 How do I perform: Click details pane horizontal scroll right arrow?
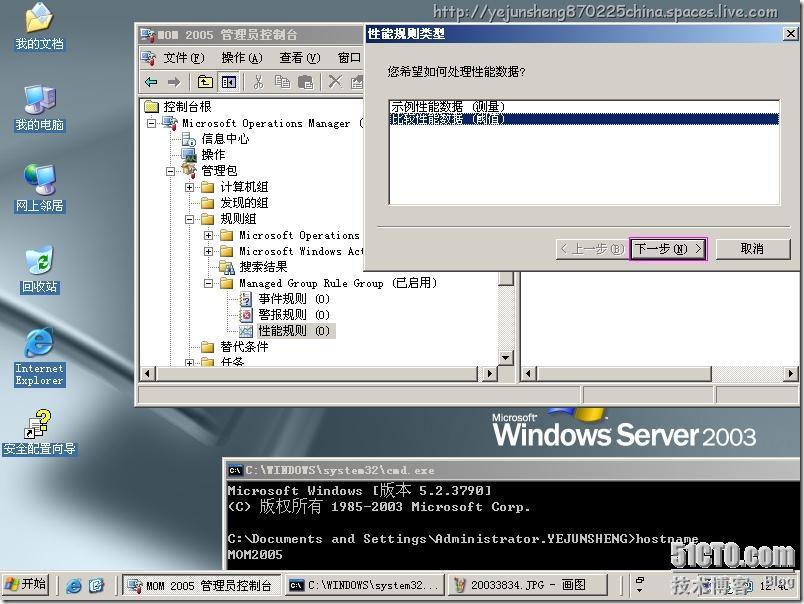pyautogui.click(x=791, y=374)
